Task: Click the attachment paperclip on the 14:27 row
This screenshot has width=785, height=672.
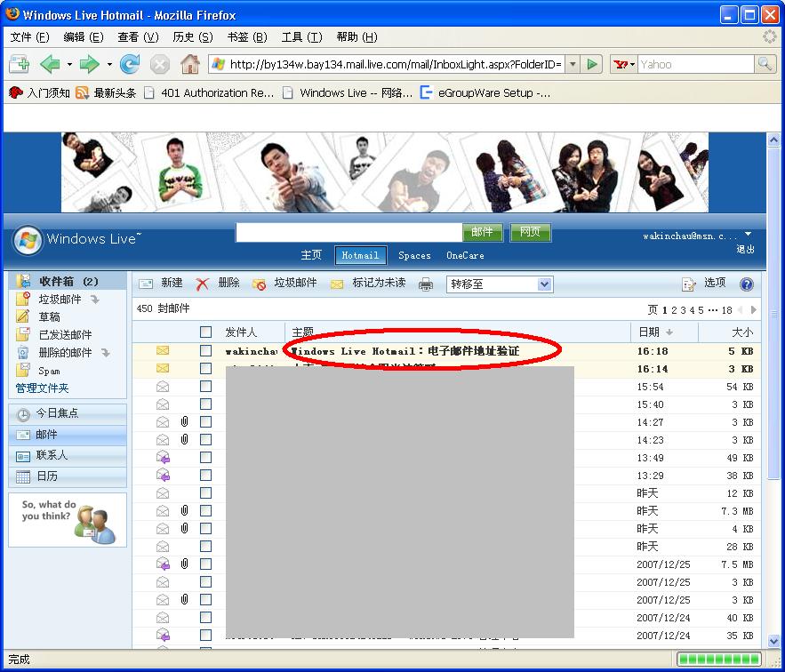Action: (184, 421)
